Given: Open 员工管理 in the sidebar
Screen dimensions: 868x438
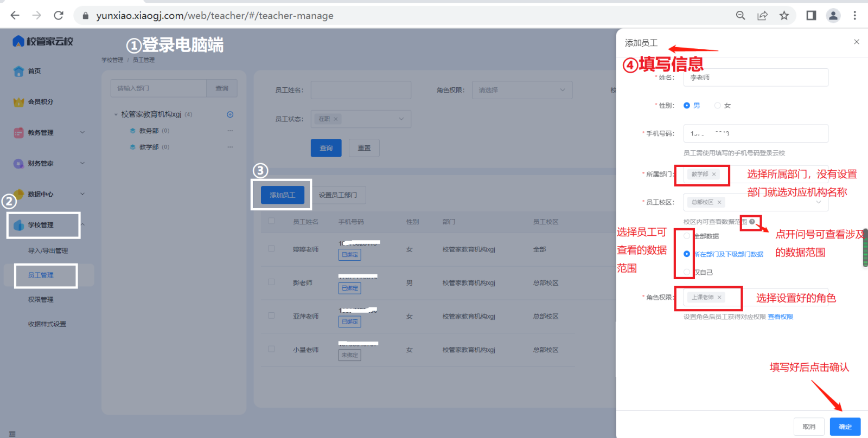Looking at the screenshot, I should [41, 275].
